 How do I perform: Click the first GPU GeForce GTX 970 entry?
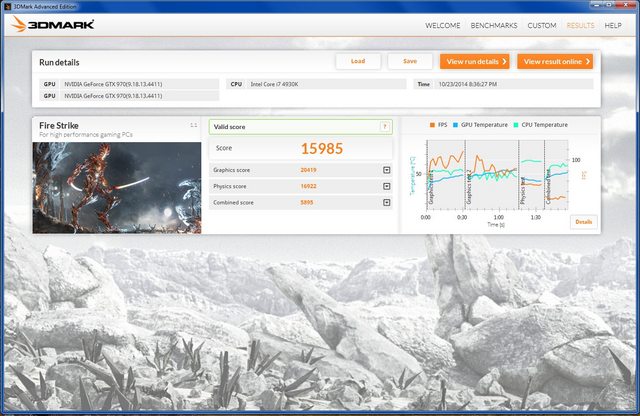[x=129, y=84]
